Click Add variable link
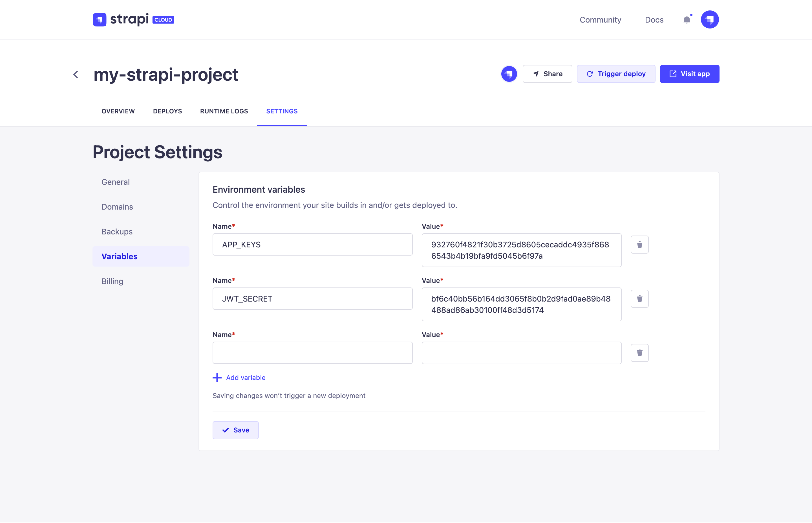Viewport: 812px width, 523px height. click(239, 377)
